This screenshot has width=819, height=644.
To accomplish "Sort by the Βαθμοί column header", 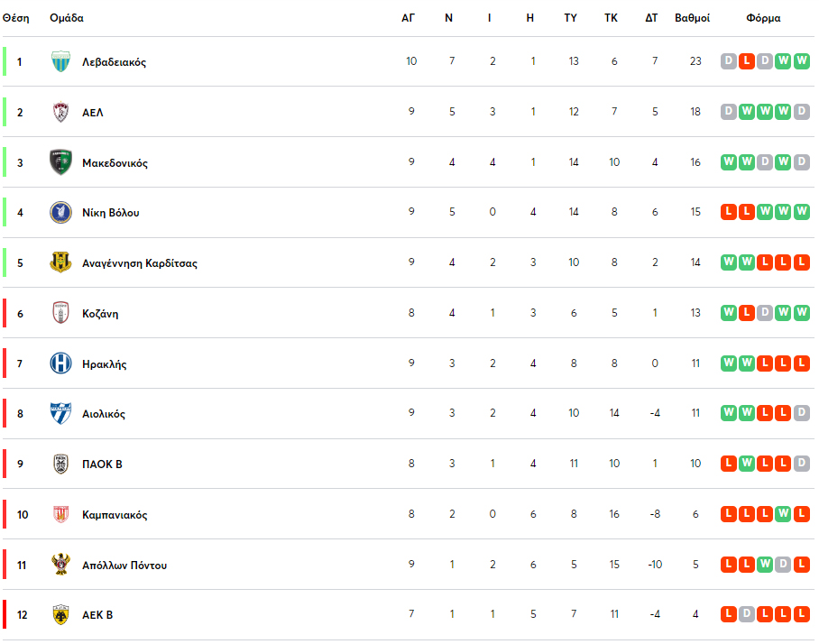I will [x=692, y=18].
